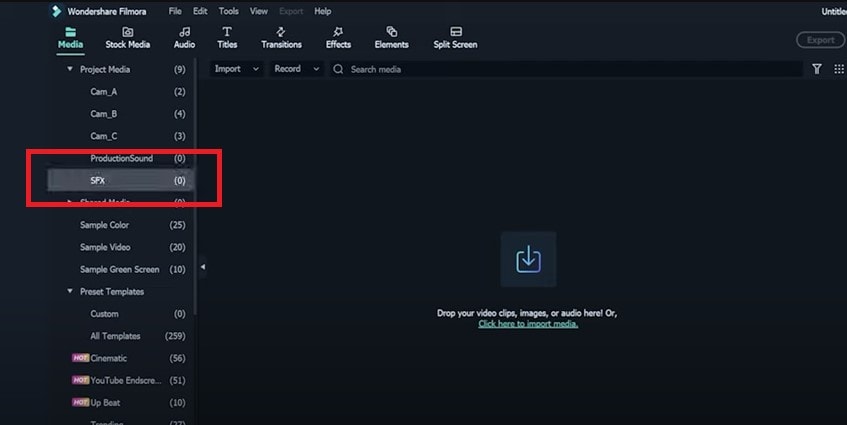The image size is (847, 425).
Task: Toggle the grid view icon
Action: (x=839, y=69)
